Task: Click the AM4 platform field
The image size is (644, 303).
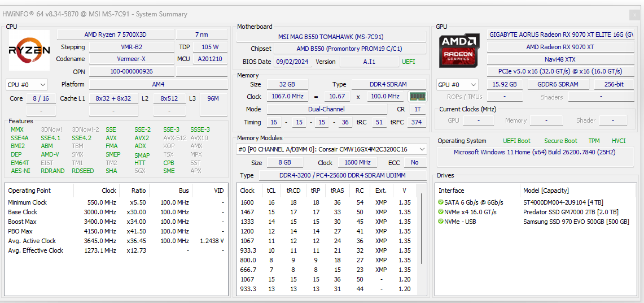Action: coord(158,85)
